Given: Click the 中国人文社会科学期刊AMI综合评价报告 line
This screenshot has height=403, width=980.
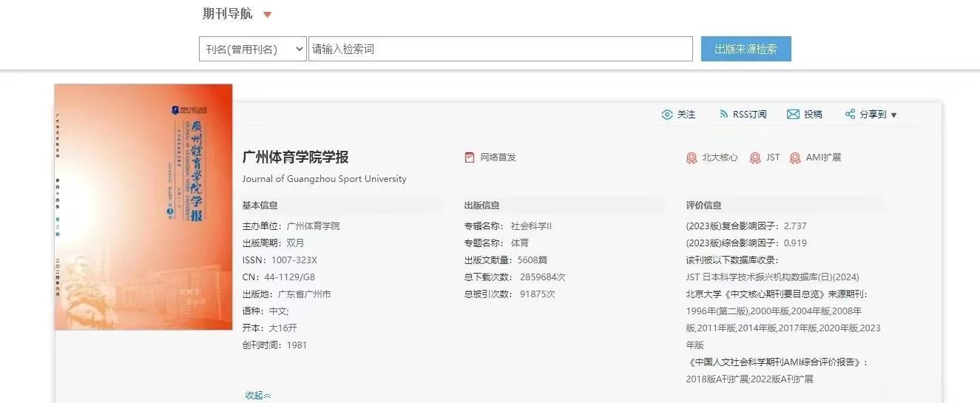Looking at the screenshot, I should click(777, 362).
